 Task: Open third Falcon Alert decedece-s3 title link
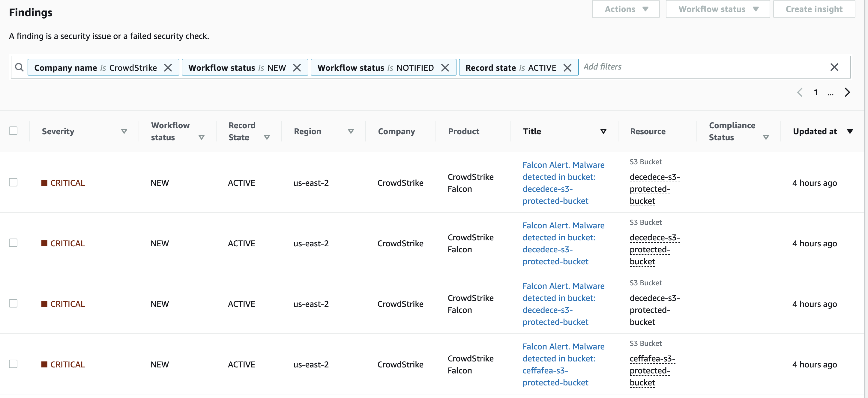(563, 304)
